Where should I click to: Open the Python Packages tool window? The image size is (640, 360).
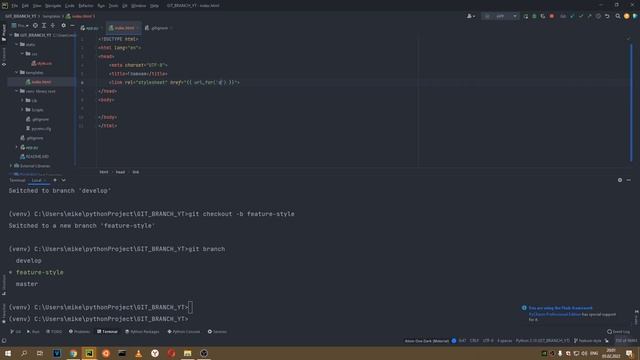point(142,332)
